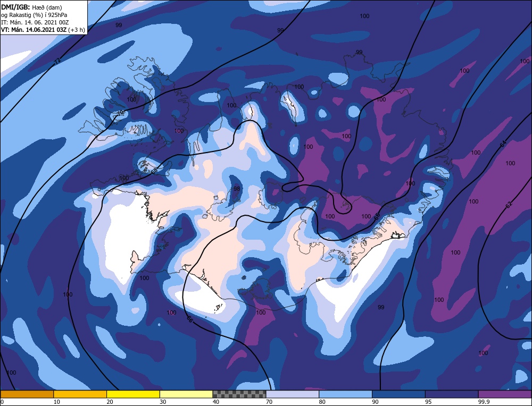
Task: Click the lavender 70–80 legend swatch
Action: coord(293,394)
